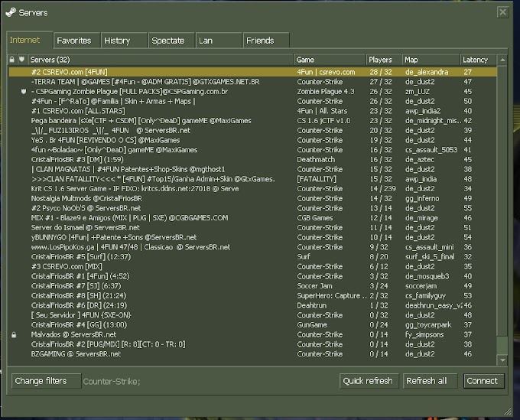Select the www.LosPipoKos.ga server row
This screenshot has width=520, height=420.
(x=252, y=247)
